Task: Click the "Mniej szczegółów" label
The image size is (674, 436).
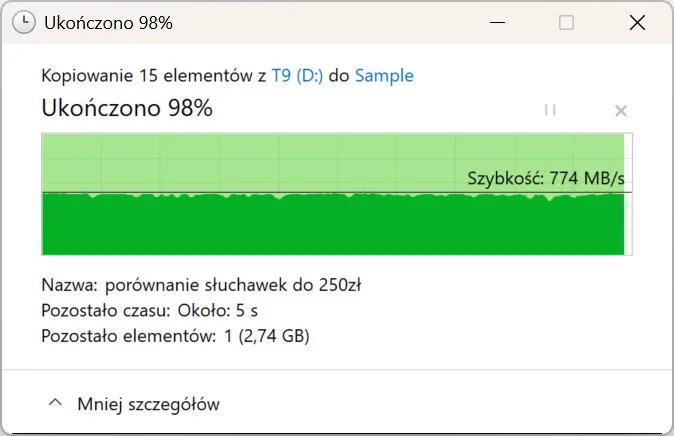Action: coord(148,404)
